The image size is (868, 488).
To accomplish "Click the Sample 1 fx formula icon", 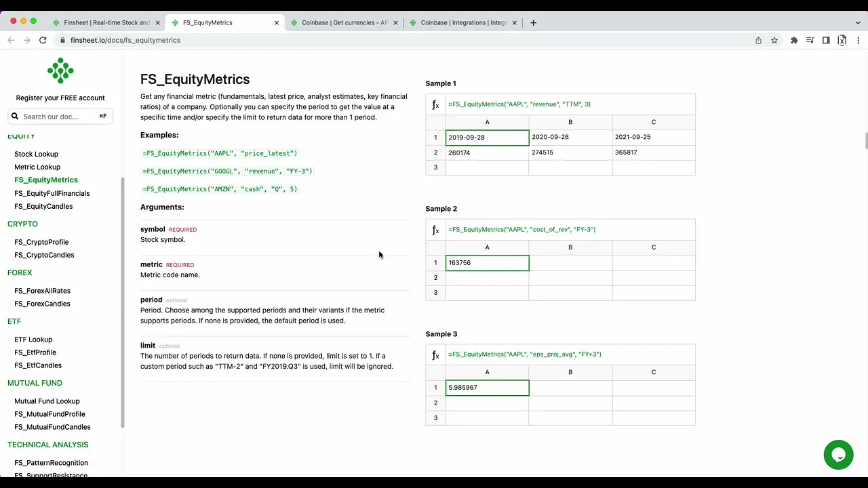I will (435, 104).
